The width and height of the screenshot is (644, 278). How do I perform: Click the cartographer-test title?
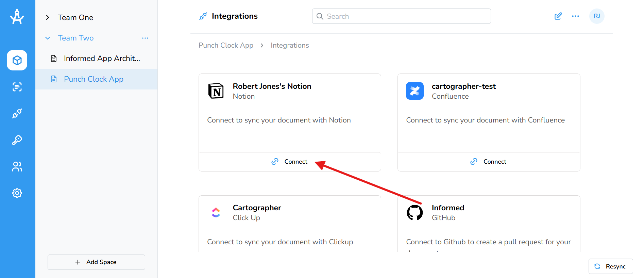(x=464, y=86)
